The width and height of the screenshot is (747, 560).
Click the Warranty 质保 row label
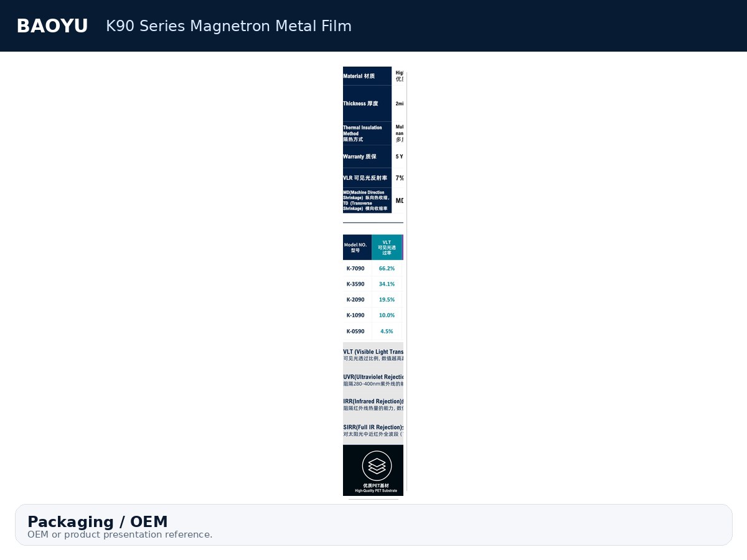click(360, 157)
